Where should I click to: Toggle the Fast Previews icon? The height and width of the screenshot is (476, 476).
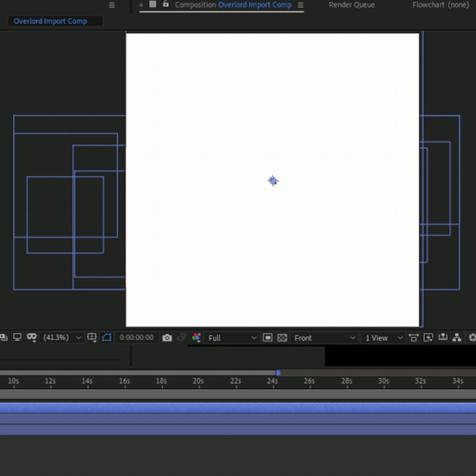tap(428, 337)
